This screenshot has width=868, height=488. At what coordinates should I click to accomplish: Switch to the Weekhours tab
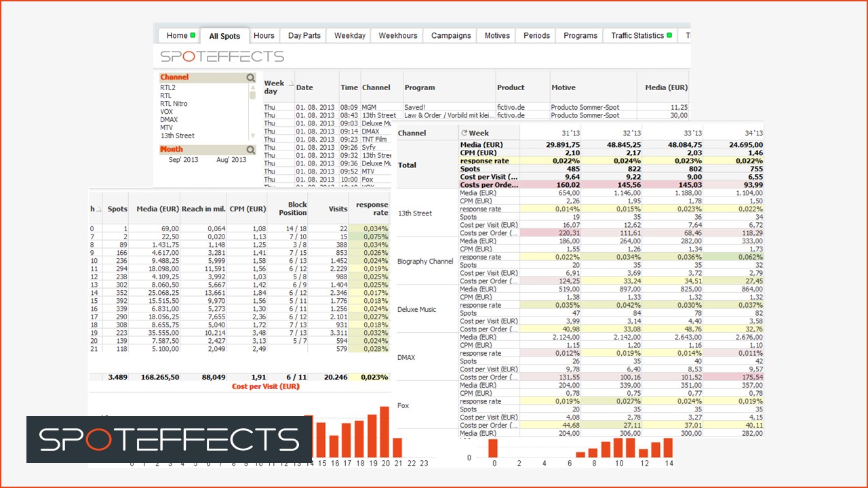(398, 36)
